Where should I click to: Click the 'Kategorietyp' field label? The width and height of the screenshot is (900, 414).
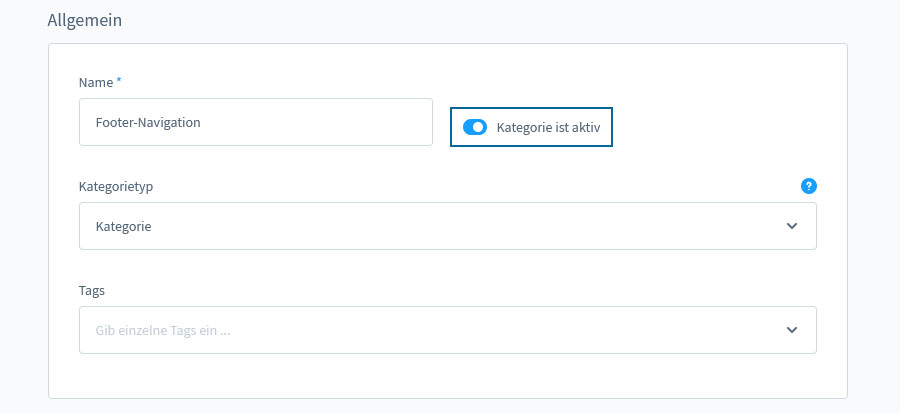pos(116,187)
